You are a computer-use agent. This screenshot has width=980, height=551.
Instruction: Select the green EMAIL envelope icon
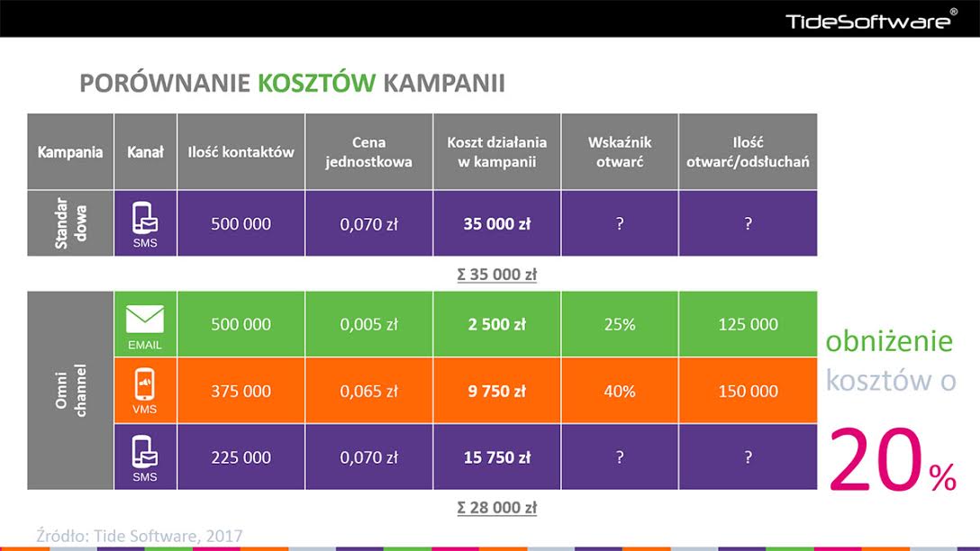[145, 321]
